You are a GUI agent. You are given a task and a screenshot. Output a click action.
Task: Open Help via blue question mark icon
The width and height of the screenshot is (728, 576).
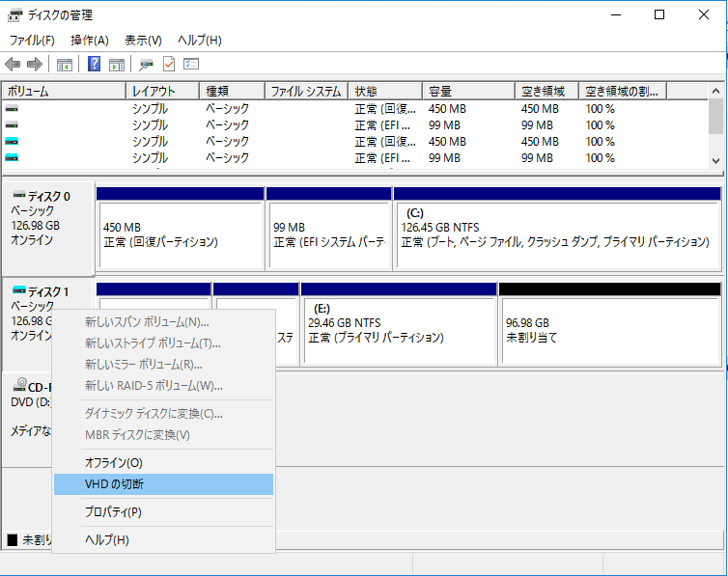[x=95, y=65]
